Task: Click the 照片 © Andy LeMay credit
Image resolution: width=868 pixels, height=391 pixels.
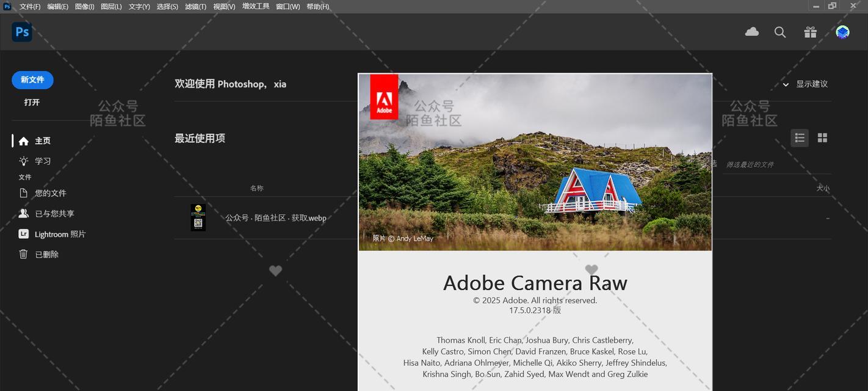Action: pos(403,238)
